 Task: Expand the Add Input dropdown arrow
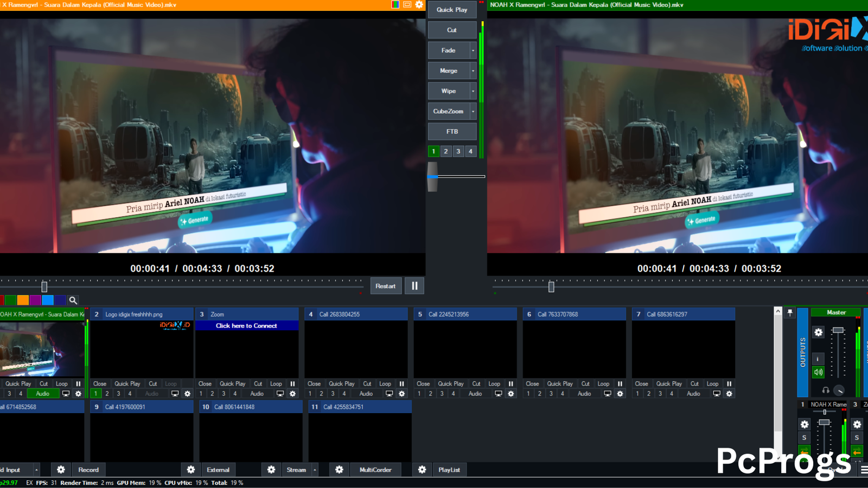[x=36, y=470]
